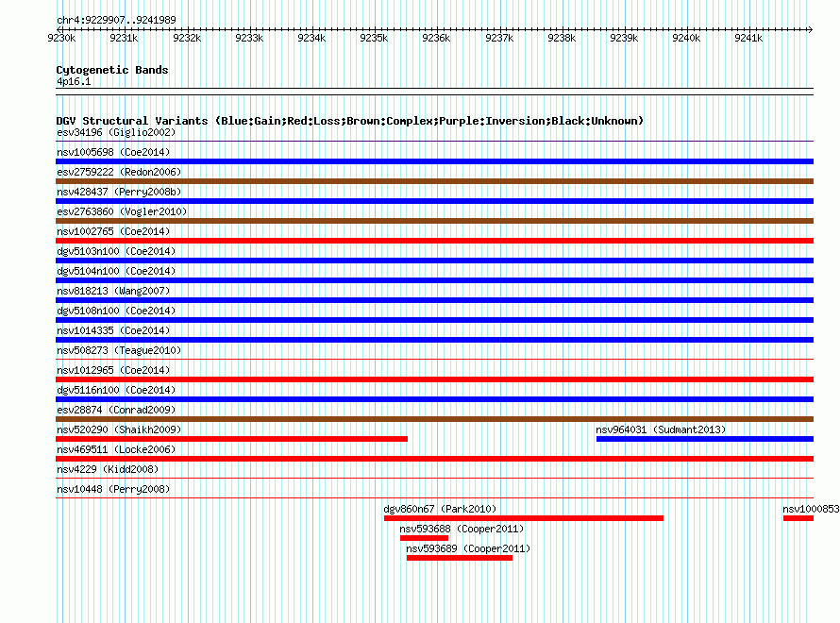Click the nsv1002765 (Coe2014) label
The width and height of the screenshot is (840, 623).
point(113,231)
